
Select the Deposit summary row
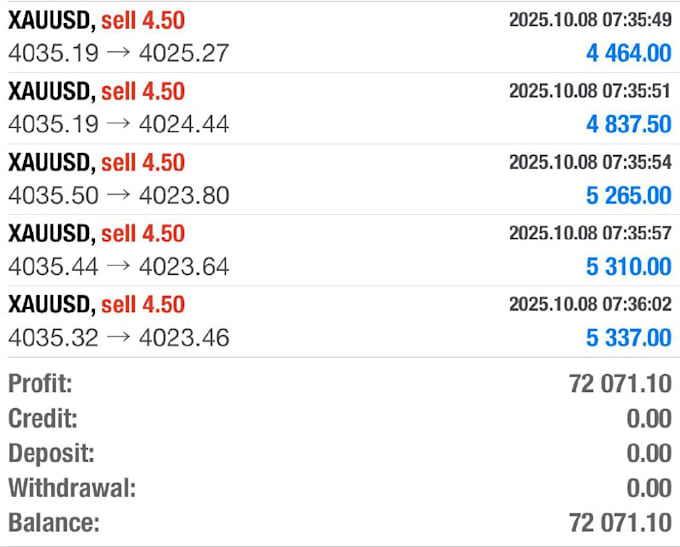pos(340,453)
